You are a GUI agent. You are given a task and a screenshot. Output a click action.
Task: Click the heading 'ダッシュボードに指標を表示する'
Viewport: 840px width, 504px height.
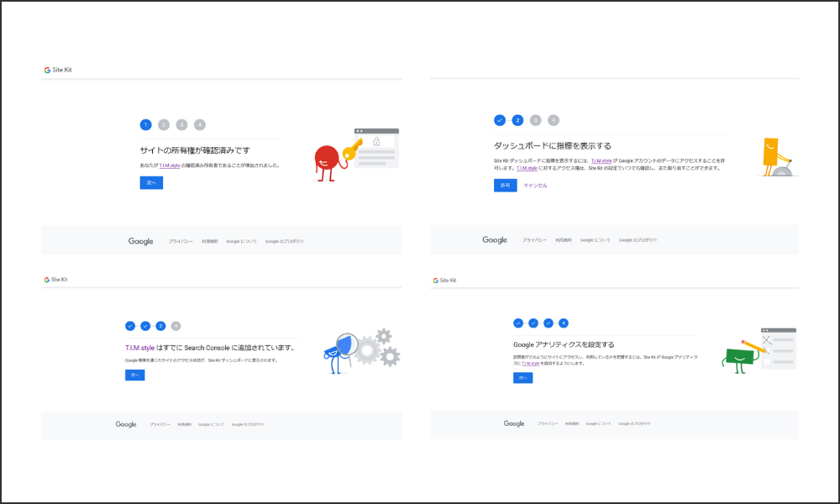(553, 145)
